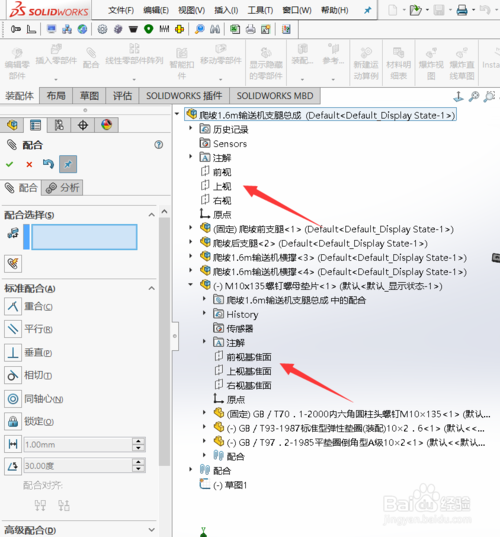
Task: Click the mate selections blue input box
Action: pos(84,237)
